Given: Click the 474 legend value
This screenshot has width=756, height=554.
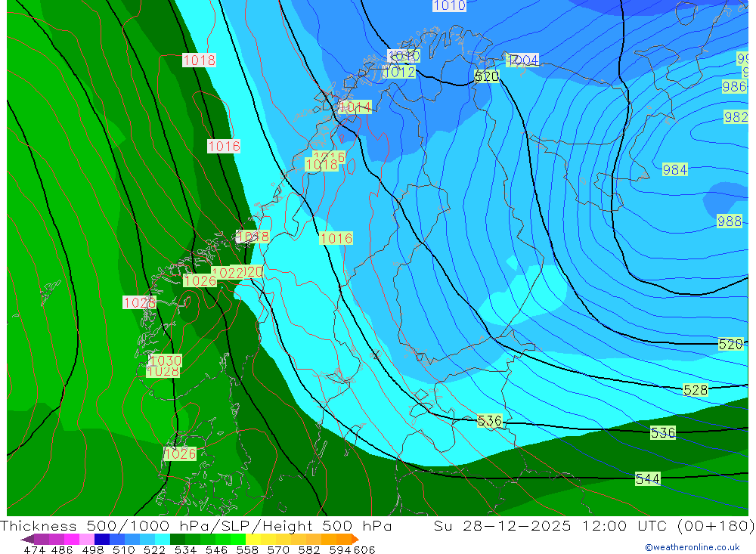Looking at the screenshot, I should coord(35,550).
